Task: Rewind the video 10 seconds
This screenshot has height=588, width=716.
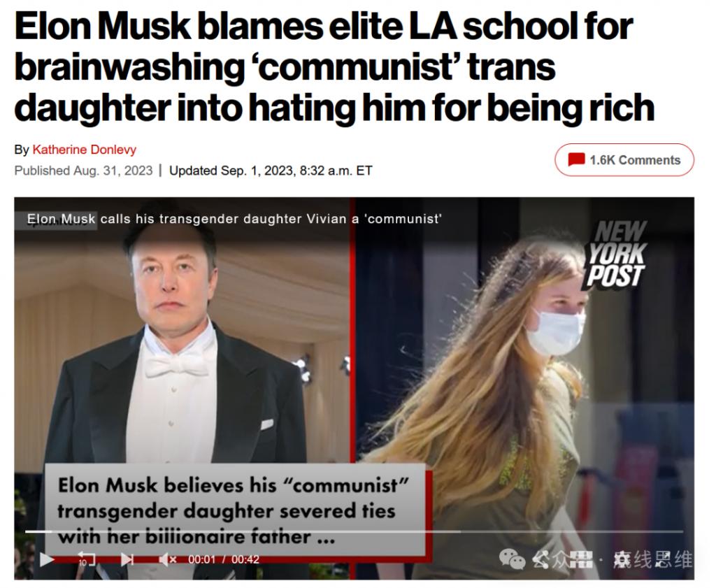Action: tap(86, 559)
